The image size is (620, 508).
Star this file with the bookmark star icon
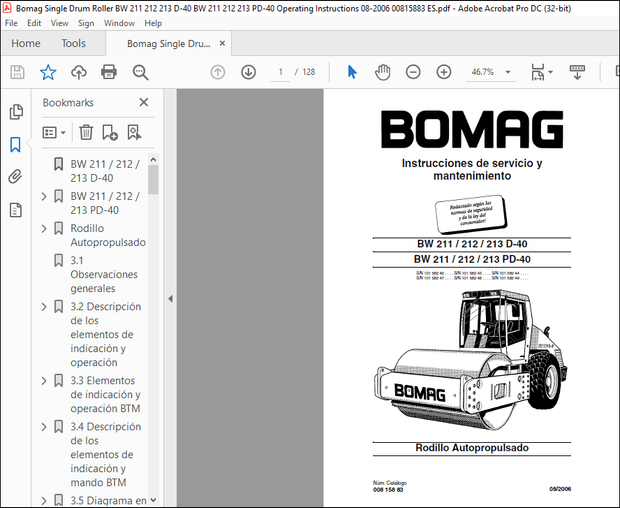pos(48,72)
